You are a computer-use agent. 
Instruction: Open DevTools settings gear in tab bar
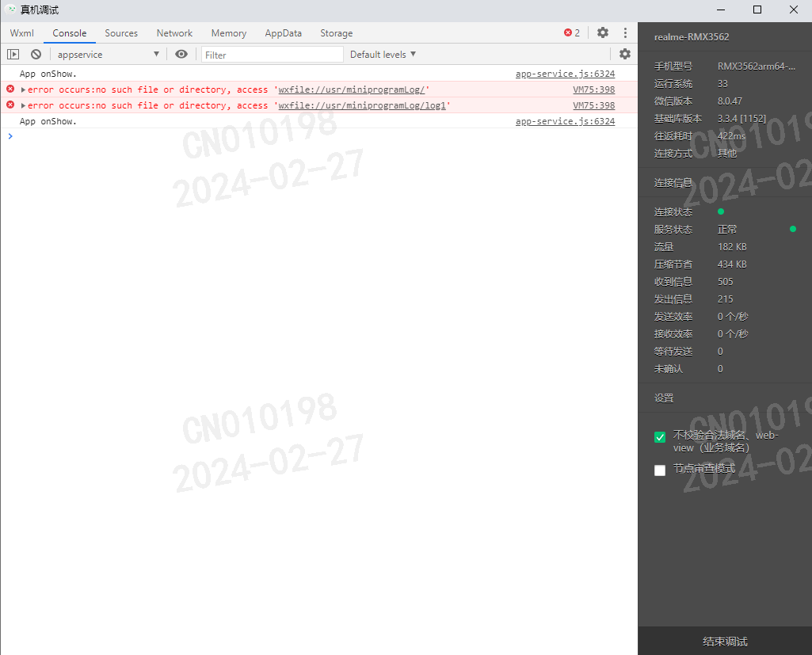(602, 32)
